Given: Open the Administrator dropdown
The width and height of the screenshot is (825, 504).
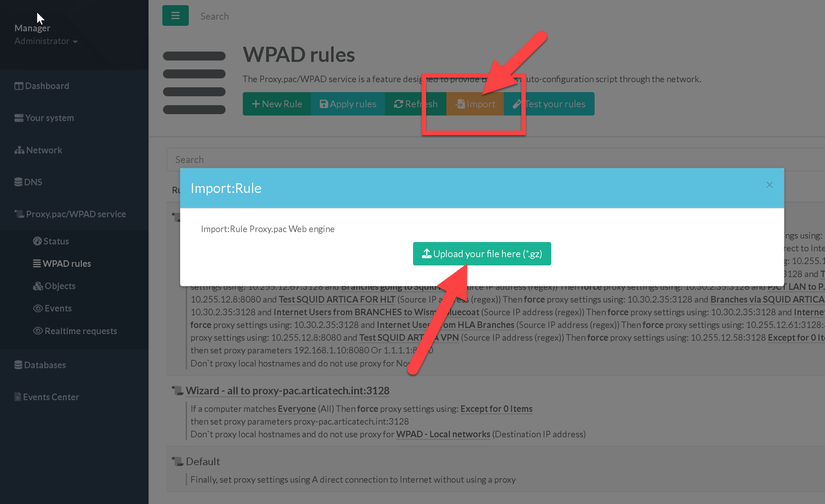Looking at the screenshot, I should tap(46, 41).
